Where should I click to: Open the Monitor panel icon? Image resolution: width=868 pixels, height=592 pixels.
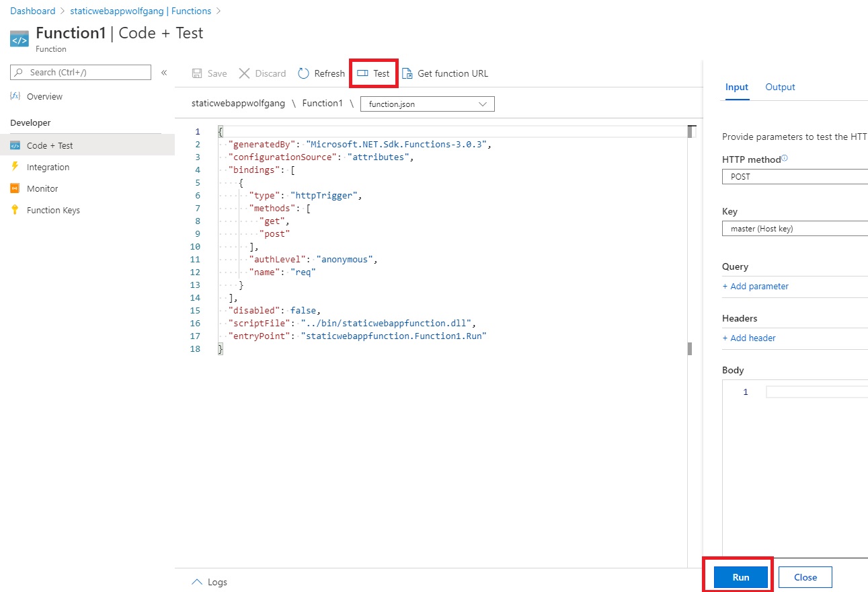tap(16, 188)
